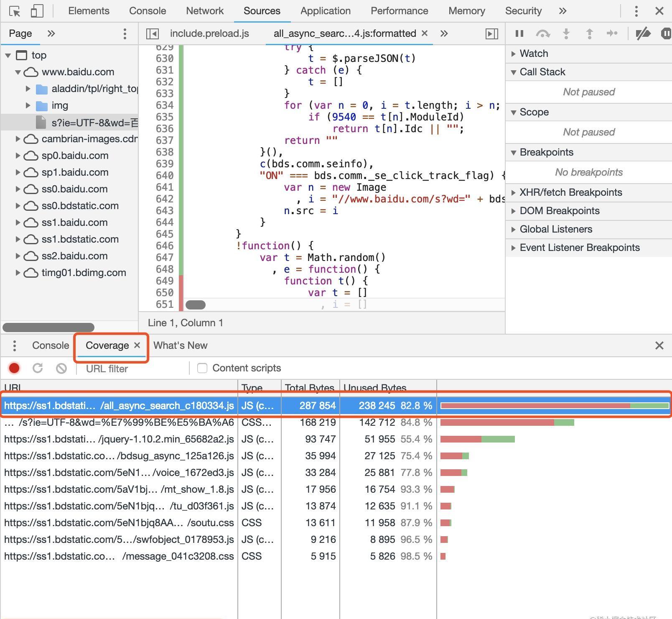
Task: Select bdsug_async coverage row
Action: pos(336,456)
